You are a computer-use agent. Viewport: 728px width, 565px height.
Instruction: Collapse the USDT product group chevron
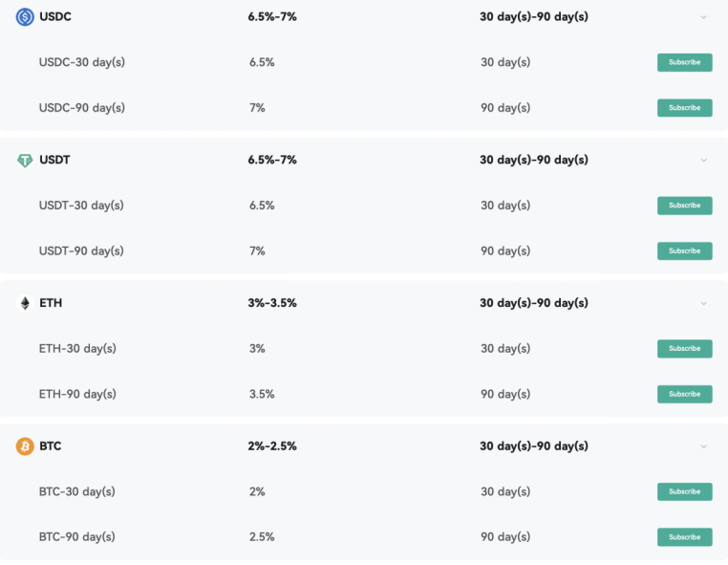coord(704,161)
